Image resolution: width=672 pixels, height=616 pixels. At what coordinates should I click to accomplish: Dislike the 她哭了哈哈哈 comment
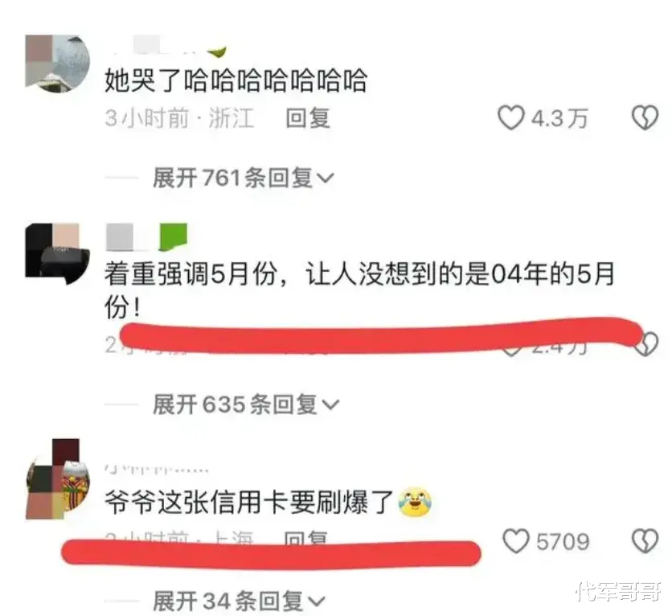(x=645, y=117)
